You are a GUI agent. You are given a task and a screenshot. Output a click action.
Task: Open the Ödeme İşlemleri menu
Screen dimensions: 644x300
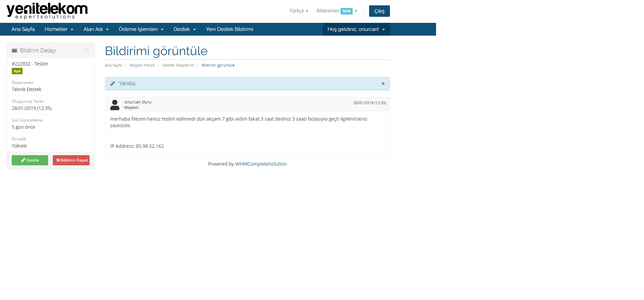coord(141,29)
